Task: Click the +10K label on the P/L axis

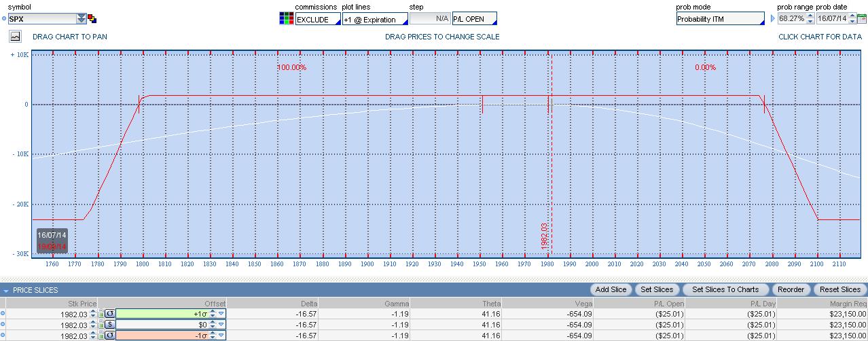Action: pyautogui.click(x=19, y=54)
